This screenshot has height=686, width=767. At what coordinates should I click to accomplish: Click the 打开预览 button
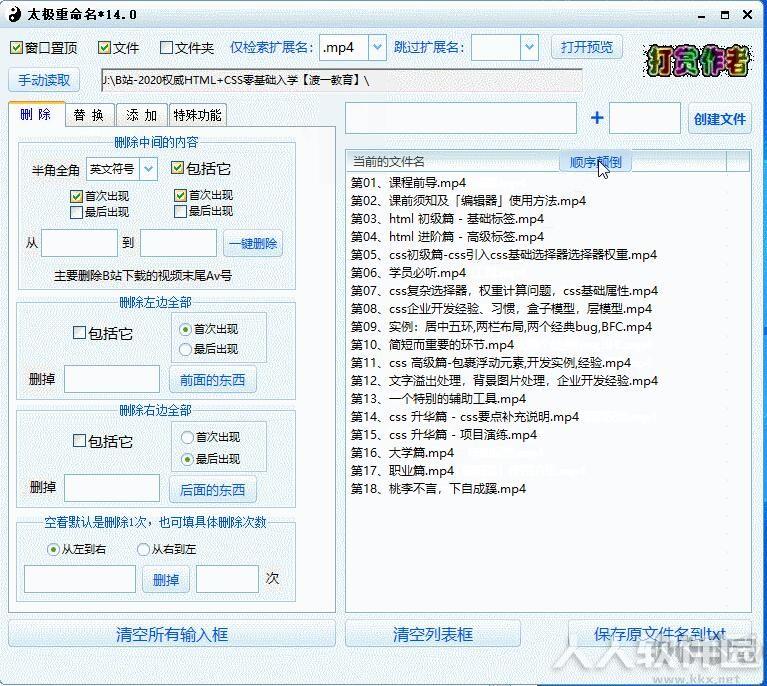tap(587, 47)
